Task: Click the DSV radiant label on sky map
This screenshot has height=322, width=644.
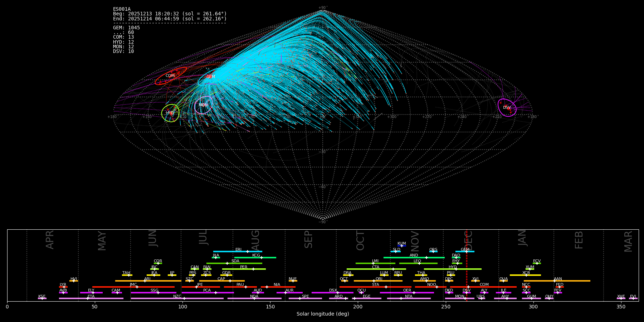Action: [507, 108]
